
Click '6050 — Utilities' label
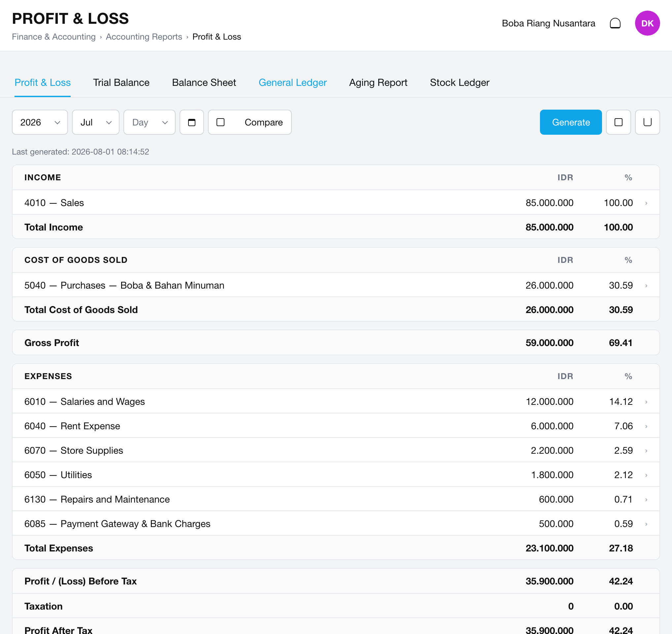pyautogui.click(x=58, y=475)
